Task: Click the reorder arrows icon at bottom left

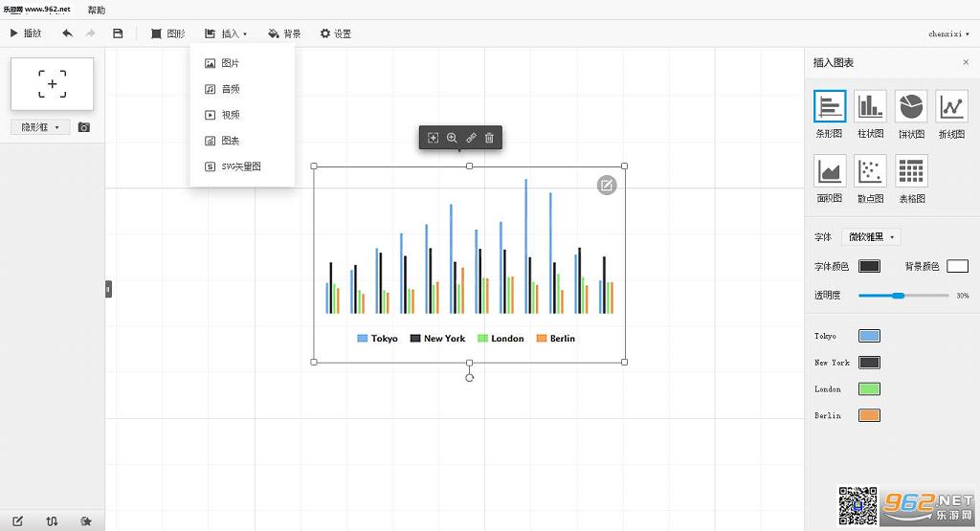Action: point(52,521)
